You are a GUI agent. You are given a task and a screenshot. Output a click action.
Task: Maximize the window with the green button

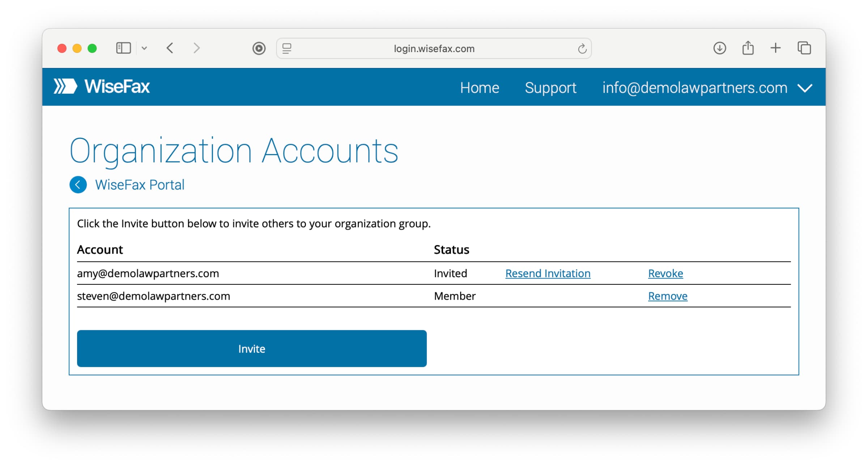92,48
